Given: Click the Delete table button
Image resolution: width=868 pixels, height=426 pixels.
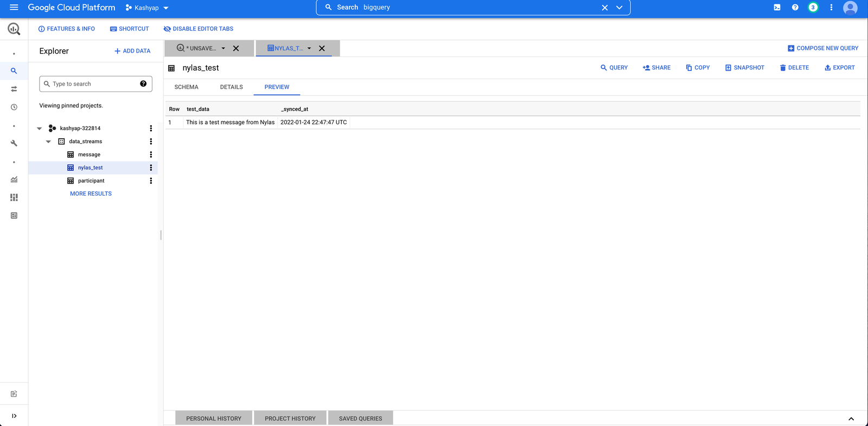Looking at the screenshot, I should click(x=794, y=68).
